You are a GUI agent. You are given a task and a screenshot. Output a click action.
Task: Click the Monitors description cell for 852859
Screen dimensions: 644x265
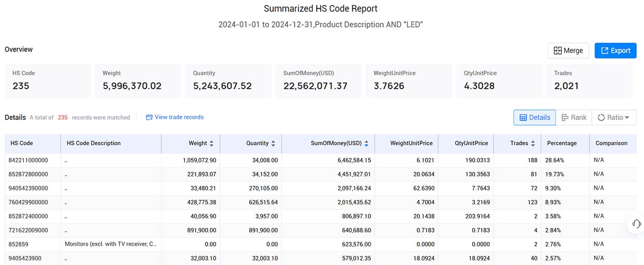[x=111, y=244]
